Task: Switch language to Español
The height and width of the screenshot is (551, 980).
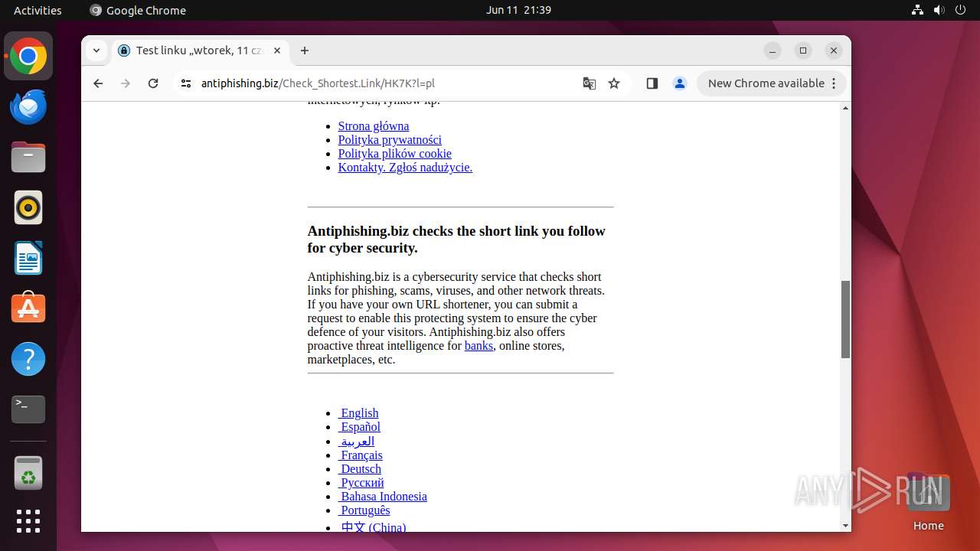Action: pos(359,426)
